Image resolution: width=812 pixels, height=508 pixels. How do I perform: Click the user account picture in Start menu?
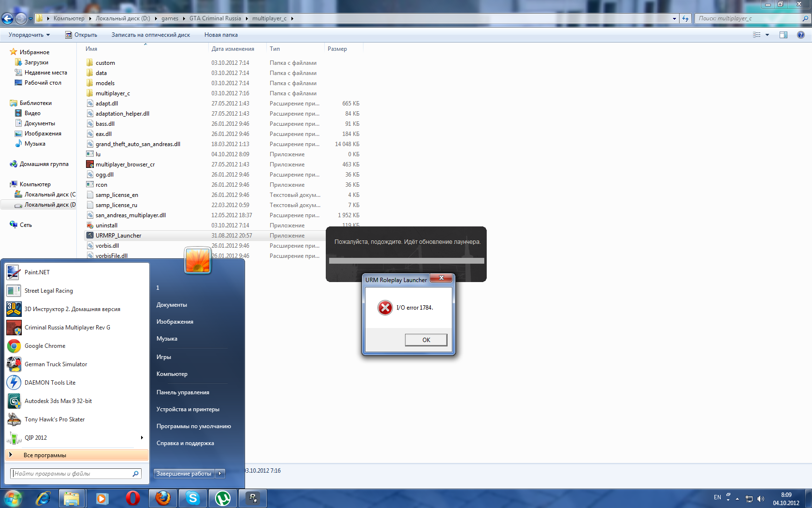coord(198,260)
